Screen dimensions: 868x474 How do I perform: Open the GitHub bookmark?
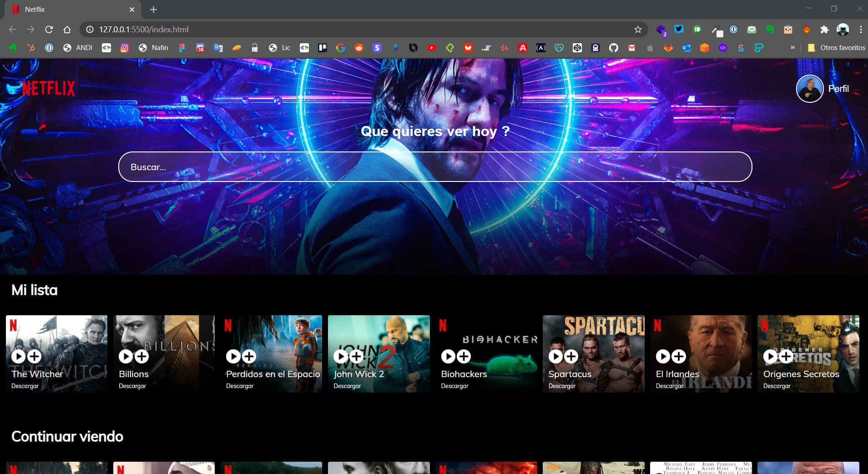click(614, 48)
